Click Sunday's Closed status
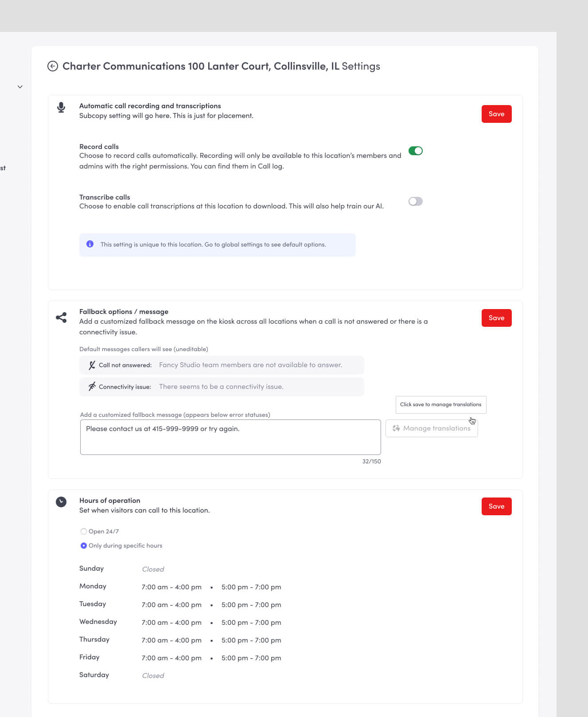The height and width of the screenshot is (717, 588). pos(153,569)
